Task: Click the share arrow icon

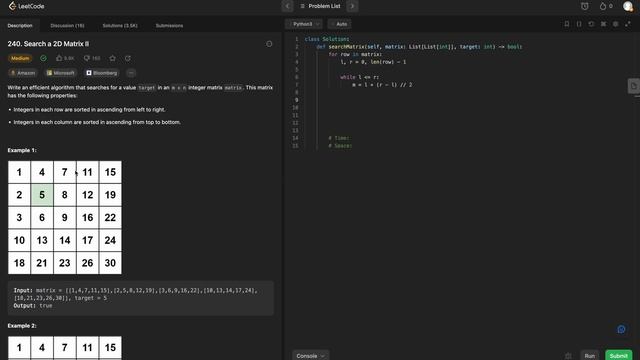Action: (128, 58)
